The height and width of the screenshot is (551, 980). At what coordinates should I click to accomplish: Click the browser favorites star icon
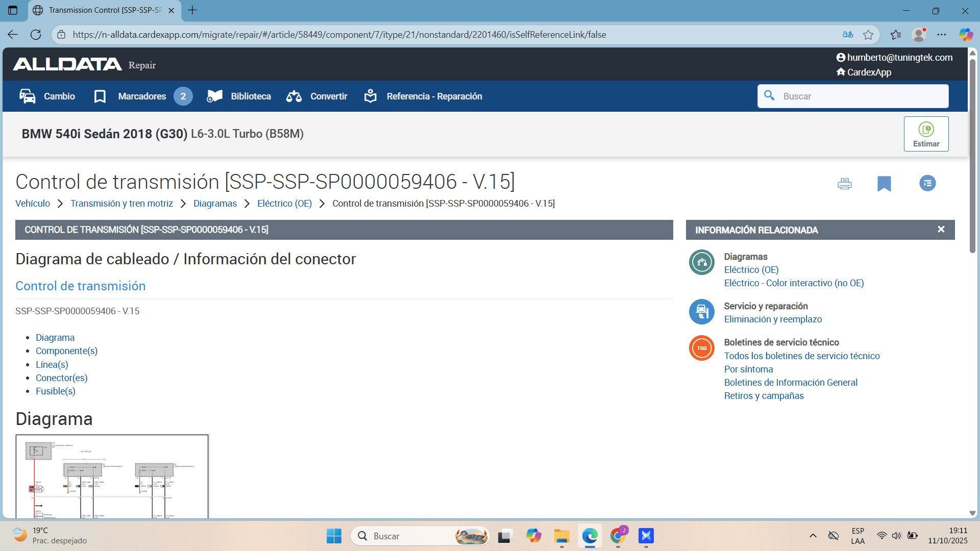tap(868, 35)
